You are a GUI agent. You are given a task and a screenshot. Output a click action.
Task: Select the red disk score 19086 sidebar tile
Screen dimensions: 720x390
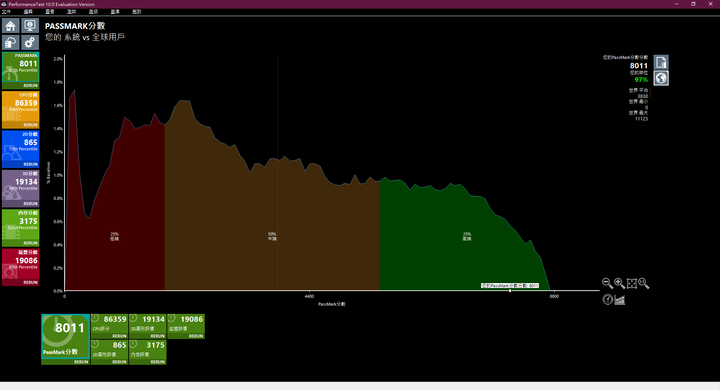point(21,267)
